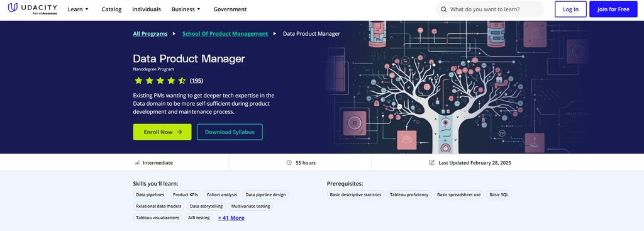Open the Government page
This screenshot has height=231, width=644.
[x=230, y=9]
